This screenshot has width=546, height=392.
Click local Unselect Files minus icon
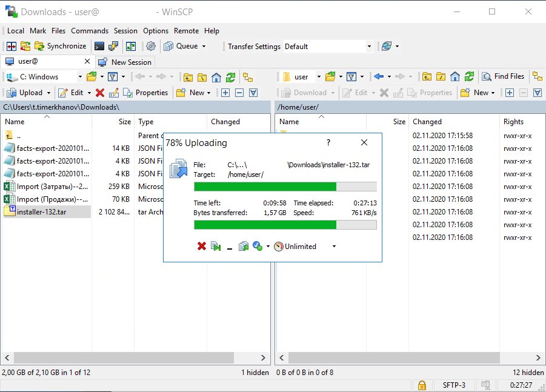click(239, 93)
